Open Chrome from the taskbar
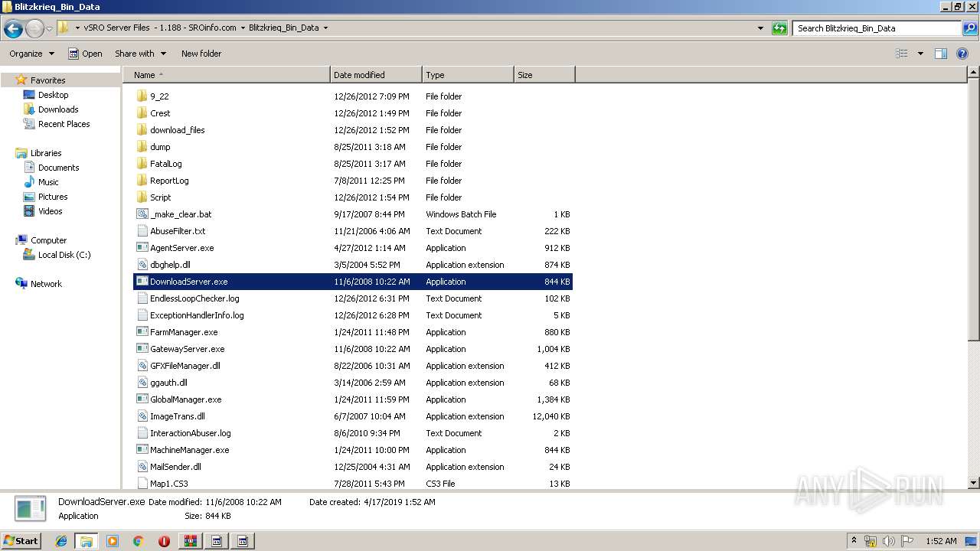This screenshot has width=980, height=551. coord(139,541)
